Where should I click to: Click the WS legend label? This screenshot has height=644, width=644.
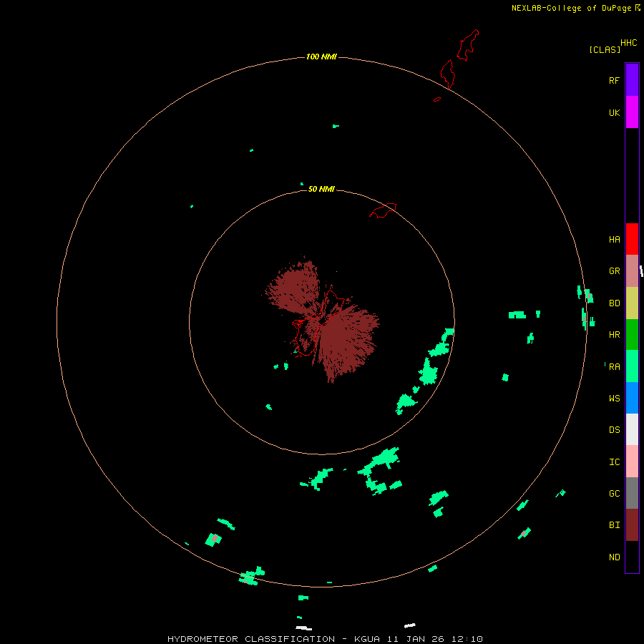coord(614,399)
